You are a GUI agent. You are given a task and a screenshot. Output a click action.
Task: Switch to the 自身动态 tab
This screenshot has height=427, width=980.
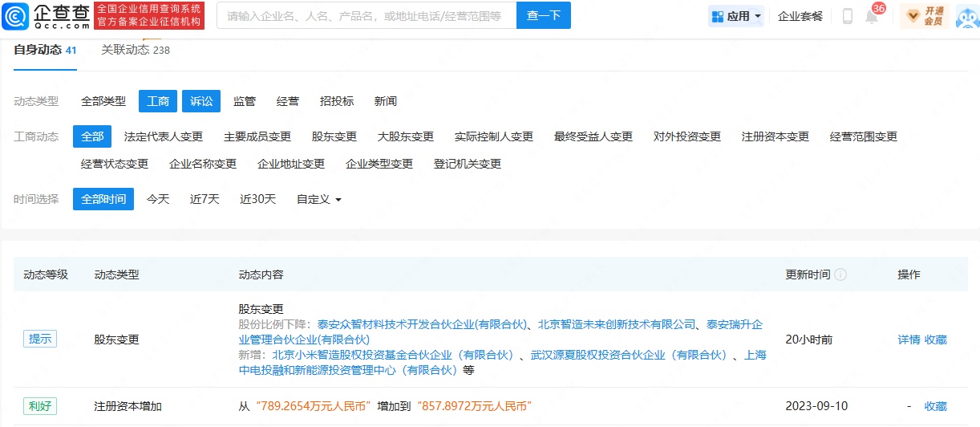[45, 50]
